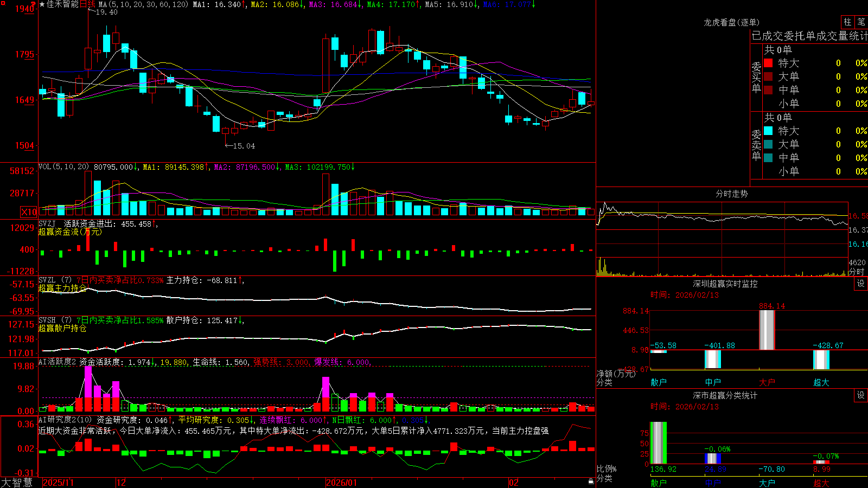
Task: Click the 19.40 high price annotation
Action: point(106,12)
